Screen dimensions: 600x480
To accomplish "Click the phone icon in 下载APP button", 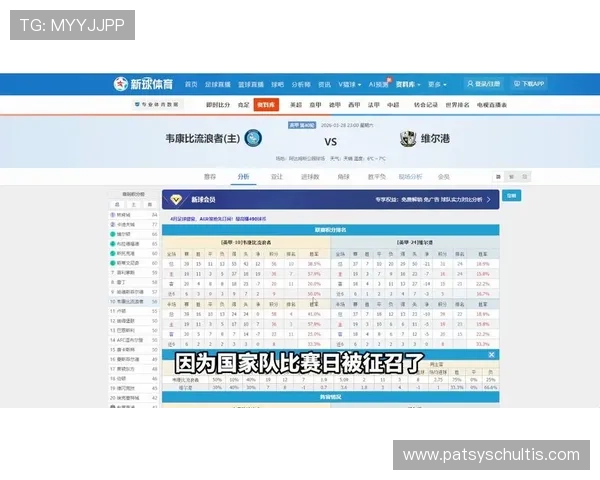I will pos(517,83).
